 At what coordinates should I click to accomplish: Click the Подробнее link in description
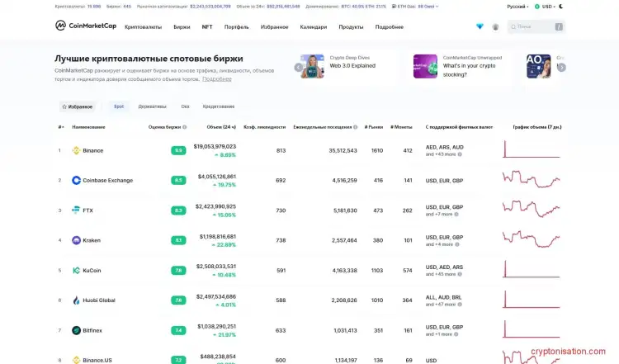pos(217,79)
